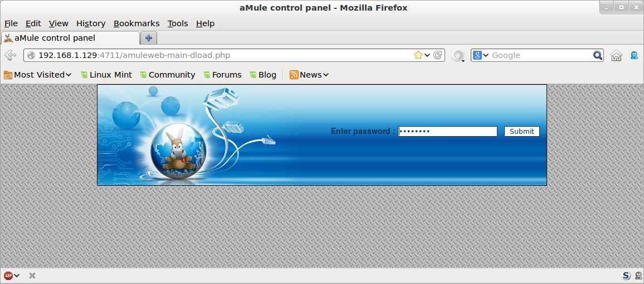Open the Bookmarks menu
The width and height of the screenshot is (644, 284).
pos(136,23)
